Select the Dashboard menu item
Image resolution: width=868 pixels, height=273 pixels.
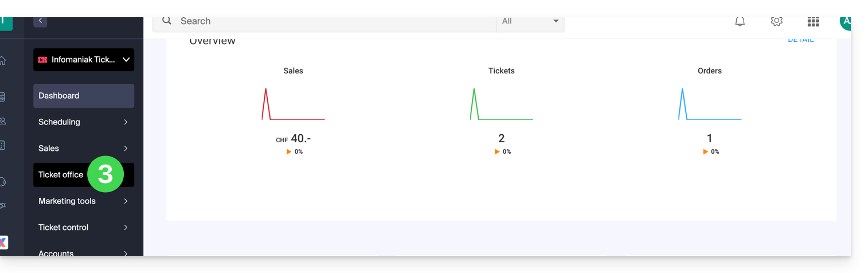pyautogui.click(x=84, y=96)
